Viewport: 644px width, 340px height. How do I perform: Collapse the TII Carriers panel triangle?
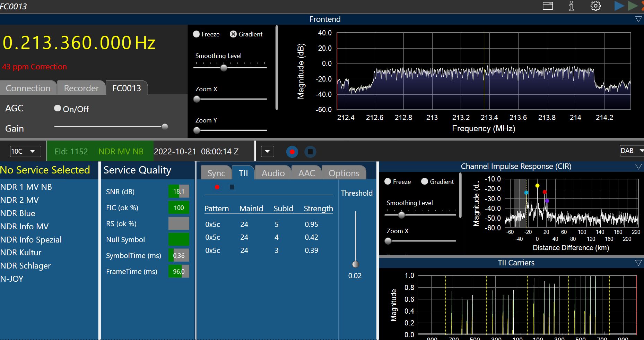click(638, 263)
